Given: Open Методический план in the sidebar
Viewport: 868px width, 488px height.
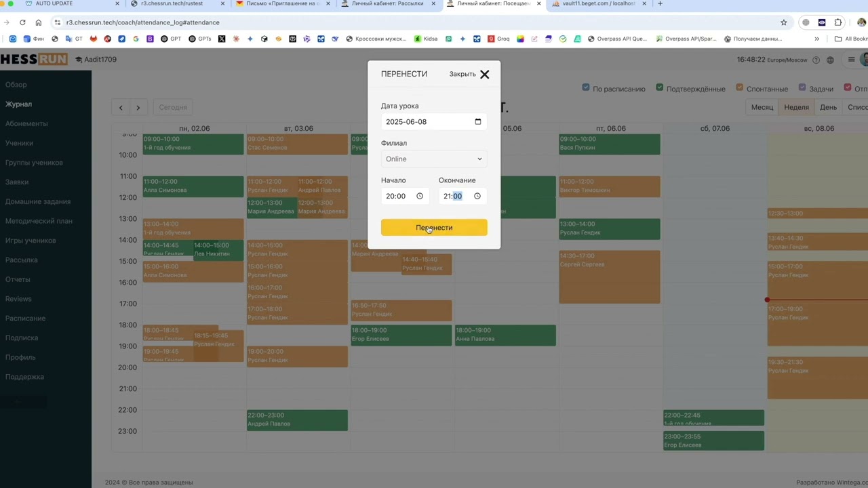Looking at the screenshot, I should pos(39,222).
